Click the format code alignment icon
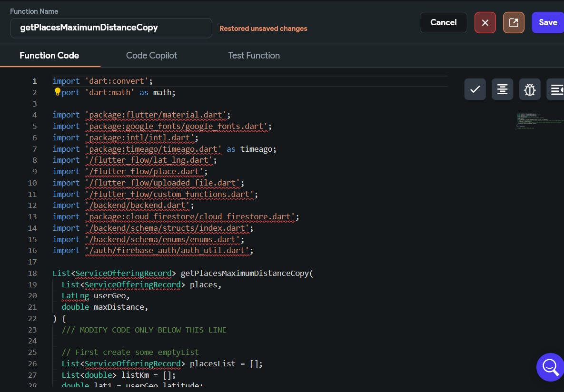 502,89
